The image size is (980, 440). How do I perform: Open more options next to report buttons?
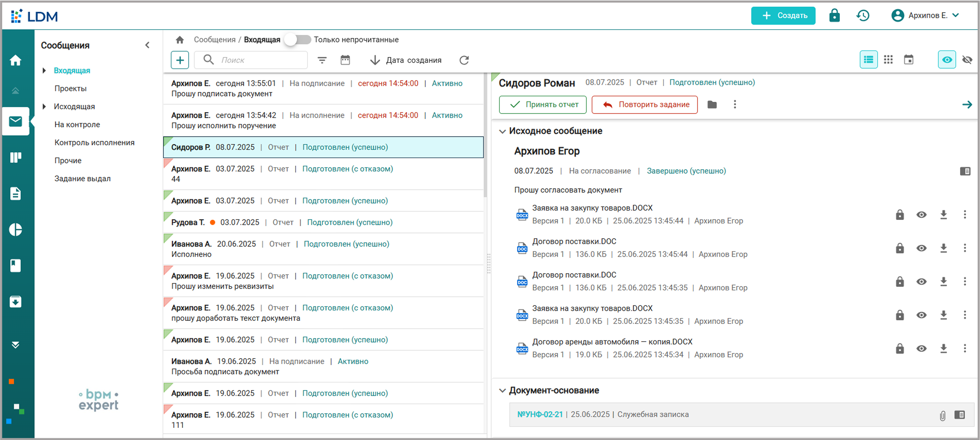pyautogui.click(x=735, y=104)
